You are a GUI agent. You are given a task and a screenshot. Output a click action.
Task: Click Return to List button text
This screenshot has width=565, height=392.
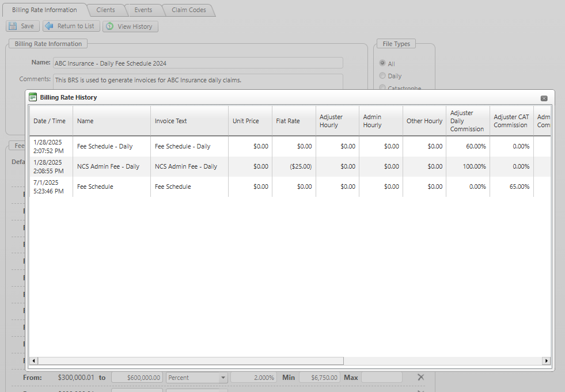pyautogui.click(x=75, y=26)
